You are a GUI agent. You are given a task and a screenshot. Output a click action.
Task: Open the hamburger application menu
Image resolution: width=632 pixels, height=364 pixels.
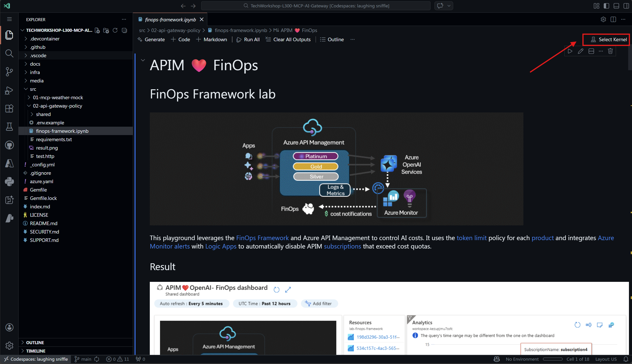click(x=9, y=19)
